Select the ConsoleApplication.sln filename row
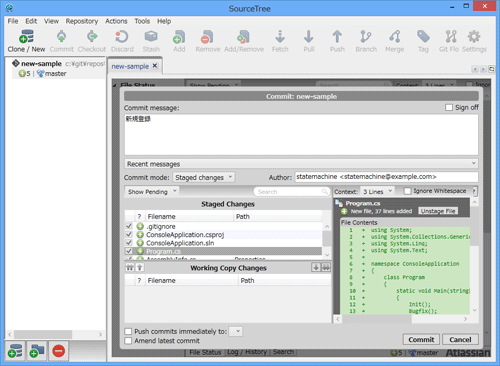 pyautogui.click(x=223, y=243)
